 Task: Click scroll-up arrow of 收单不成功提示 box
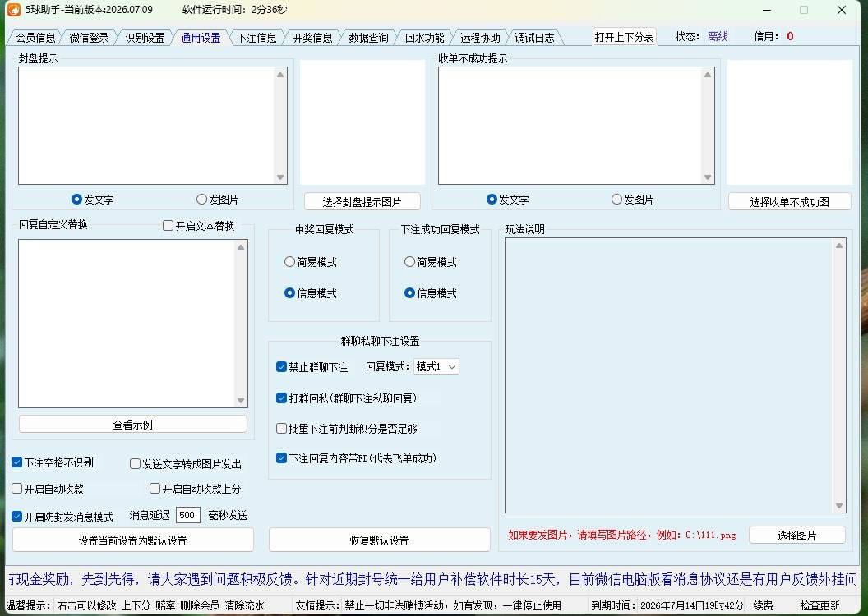pos(708,75)
